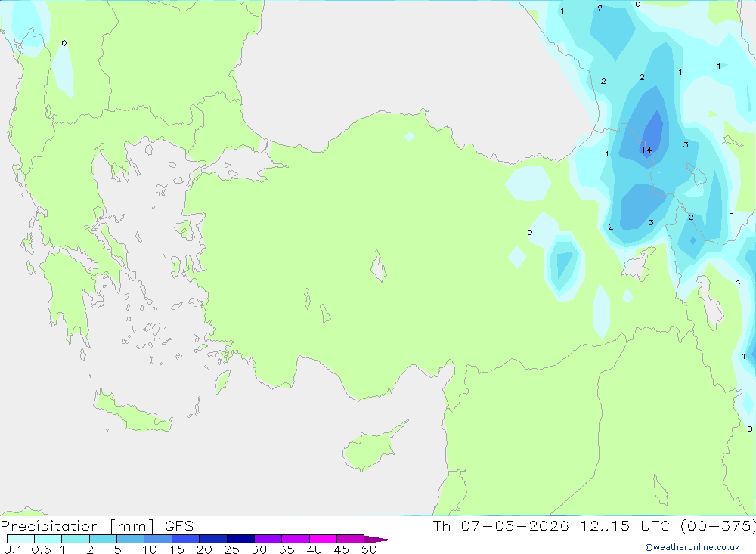Click legend swatch between 10 and 15
The image size is (756, 554).
coord(158,539)
